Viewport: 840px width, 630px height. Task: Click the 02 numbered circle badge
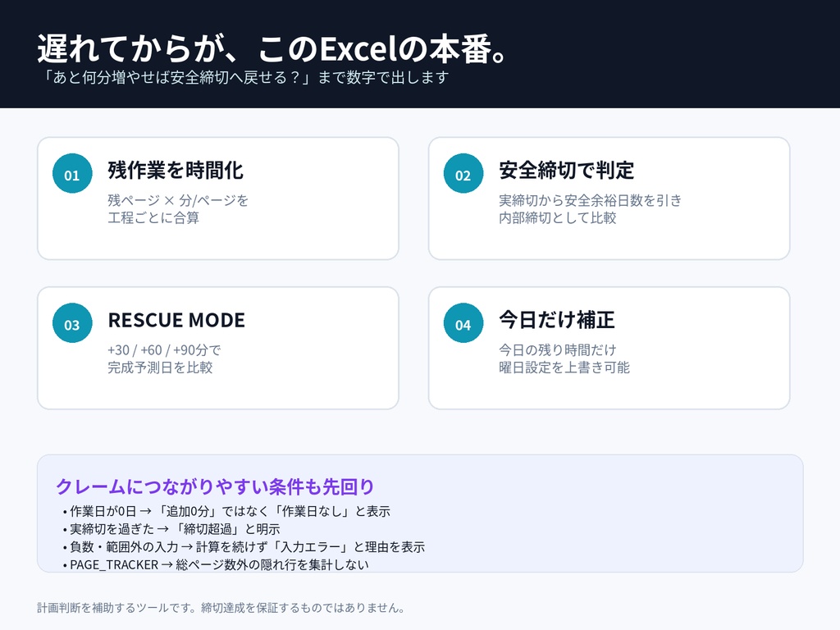[x=463, y=174]
